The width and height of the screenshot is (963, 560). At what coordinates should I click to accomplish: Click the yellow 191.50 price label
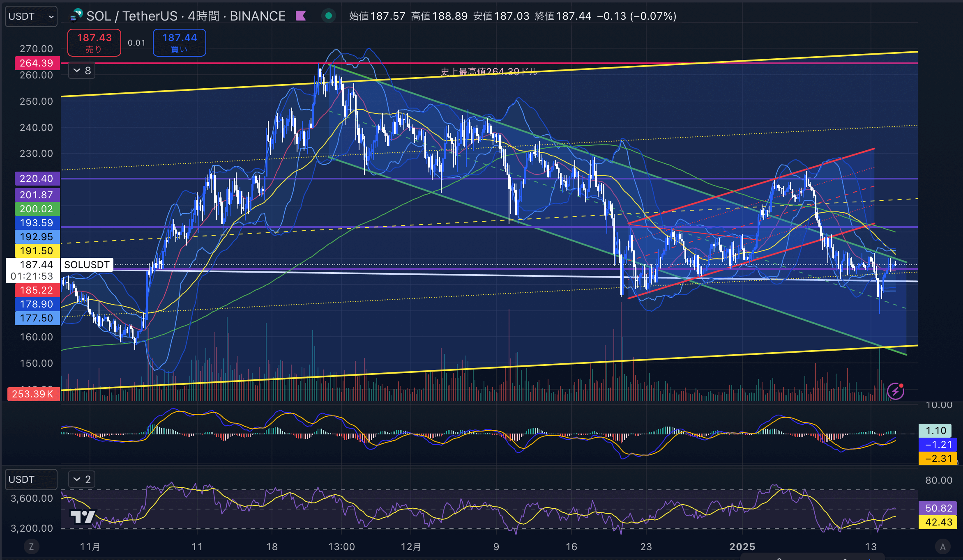[x=37, y=251]
